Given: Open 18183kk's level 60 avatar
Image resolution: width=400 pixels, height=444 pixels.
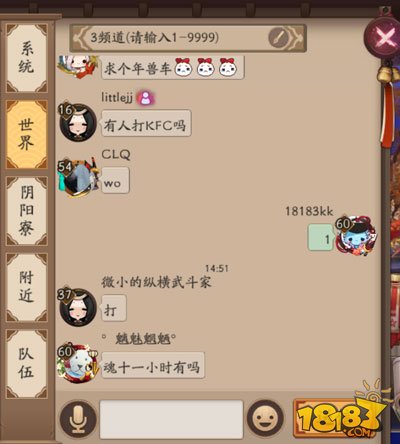Looking at the screenshot, I should [355, 236].
